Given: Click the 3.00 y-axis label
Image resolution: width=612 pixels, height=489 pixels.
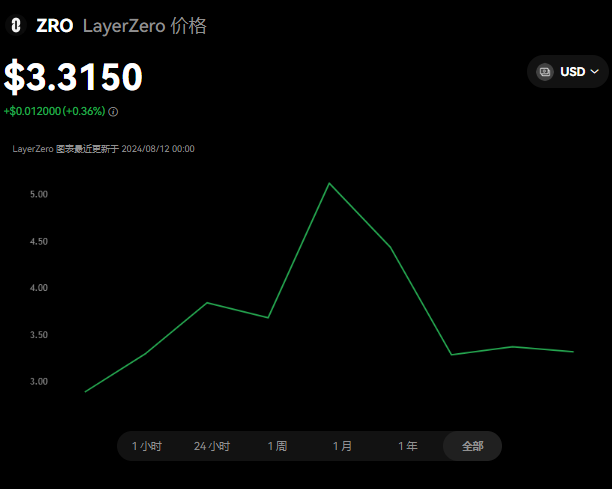Looking at the screenshot, I should click(39, 382).
